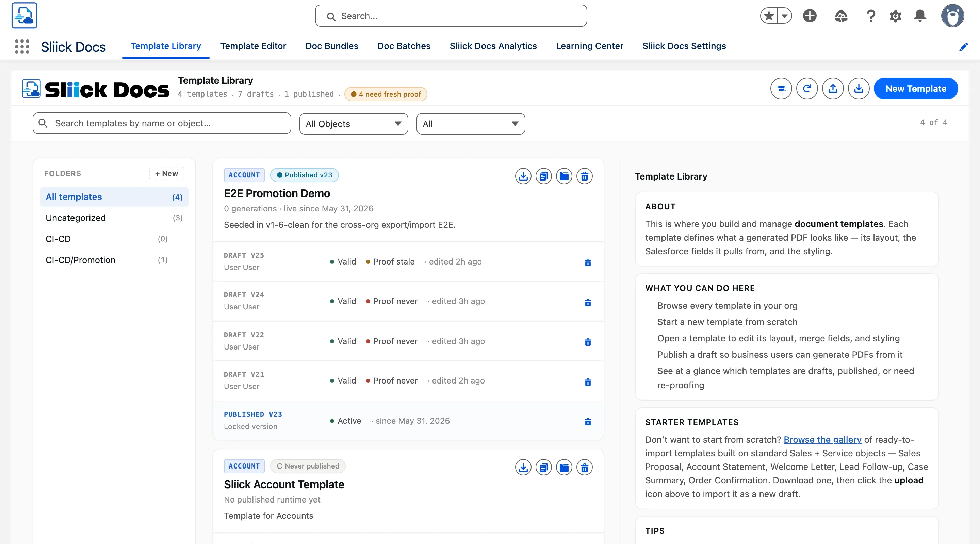Open the Draft V21 version row
The width and height of the screenshot is (980, 544).
tap(408, 381)
